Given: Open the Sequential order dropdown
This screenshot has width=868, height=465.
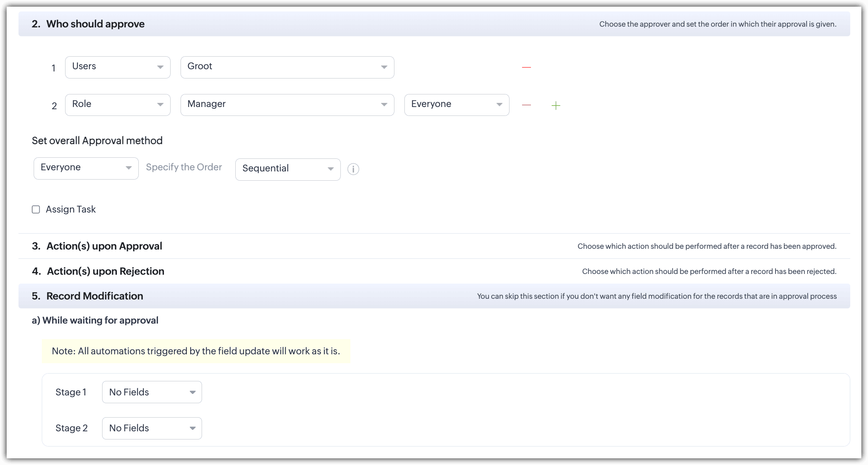Looking at the screenshot, I should point(287,169).
